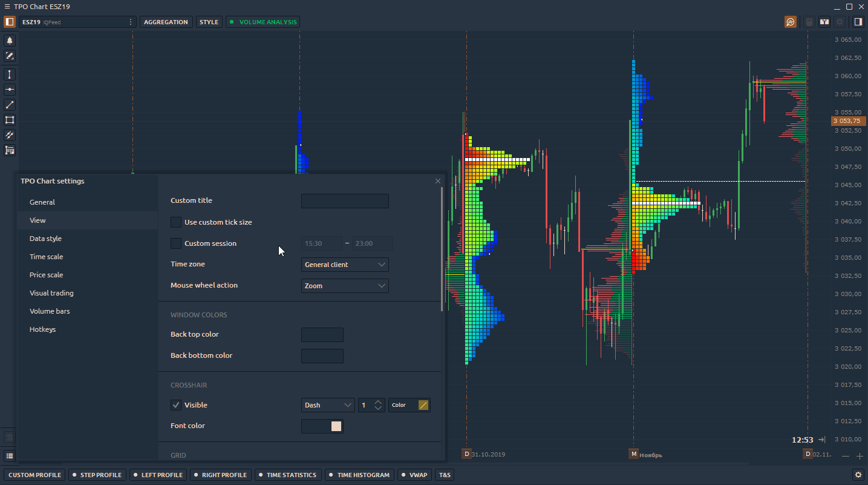Click the scroll-to-latest arrow beside 12:53
Screen dimensions: 868x485
pos(821,440)
